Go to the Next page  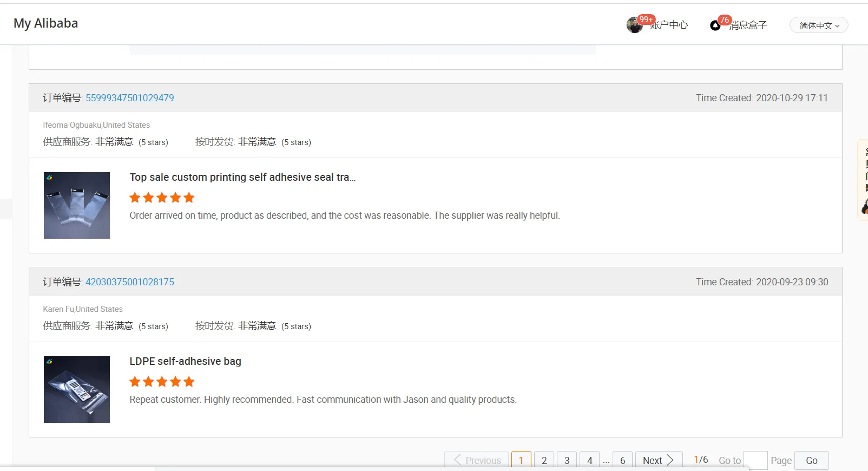point(659,460)
